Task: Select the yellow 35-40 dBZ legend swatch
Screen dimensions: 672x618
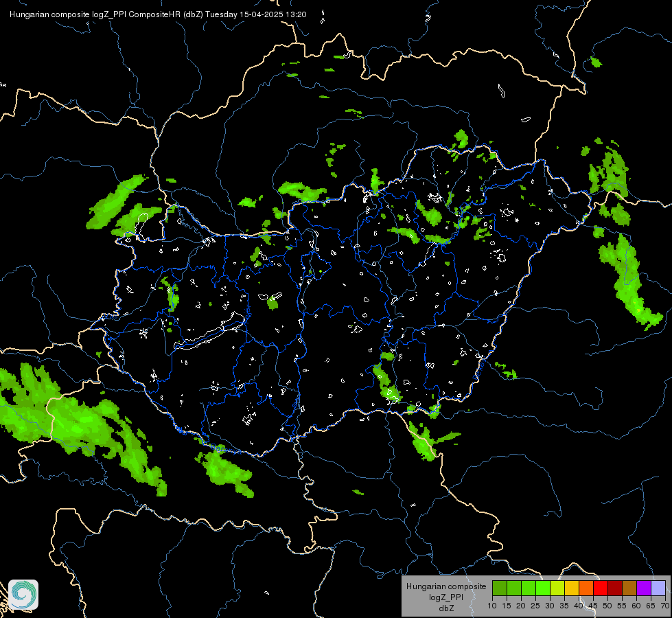Action: pyautogui.click(x=572, y=588)
